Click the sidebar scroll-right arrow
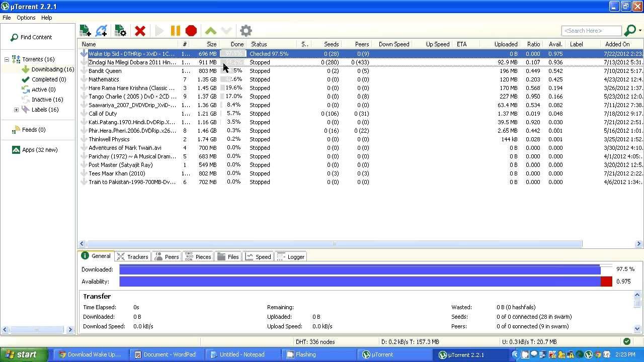The image size is (644, 362). coord(70,330)
